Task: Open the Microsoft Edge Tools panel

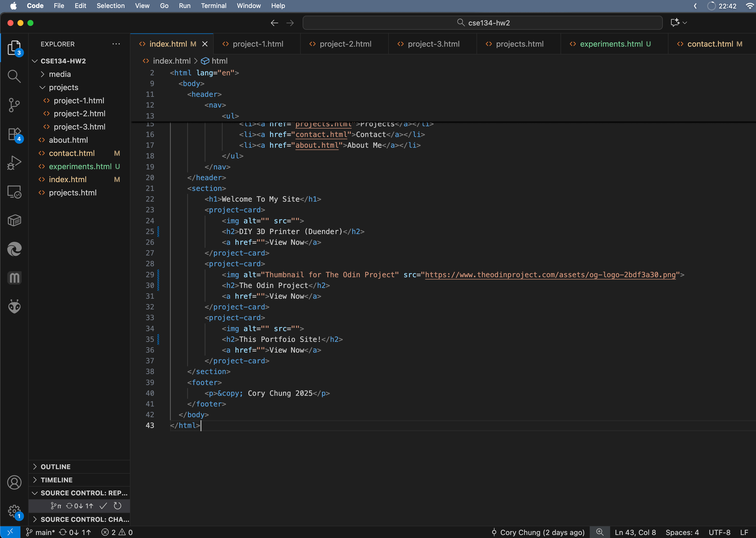Action: point(14,249)
